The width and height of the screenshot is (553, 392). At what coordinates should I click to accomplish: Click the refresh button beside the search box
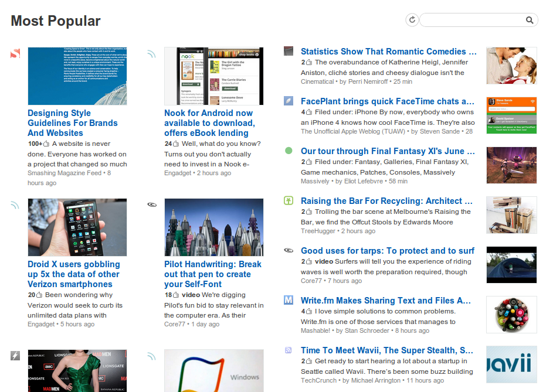412,20
